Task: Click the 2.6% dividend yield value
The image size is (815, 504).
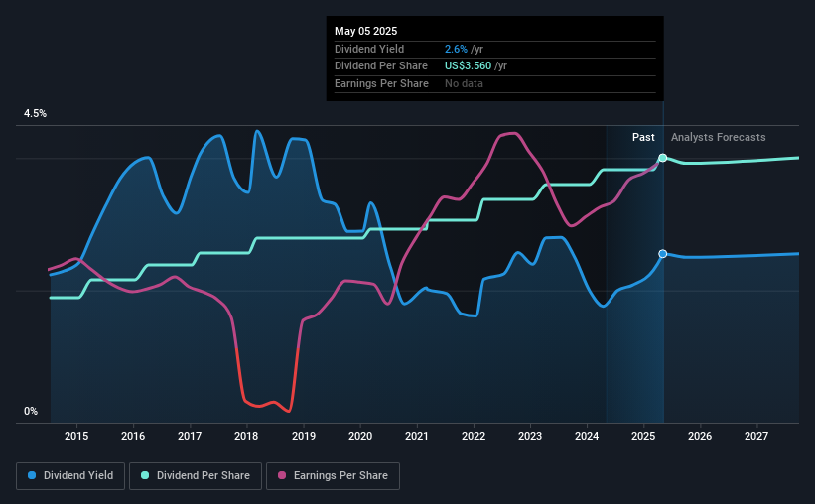Action: coord(456,49)
